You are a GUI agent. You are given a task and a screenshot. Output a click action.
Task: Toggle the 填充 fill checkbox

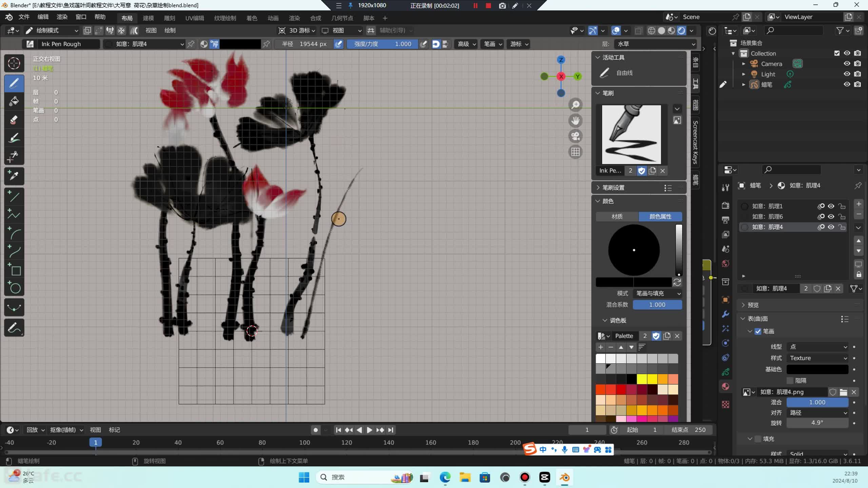tap(758, 439)
